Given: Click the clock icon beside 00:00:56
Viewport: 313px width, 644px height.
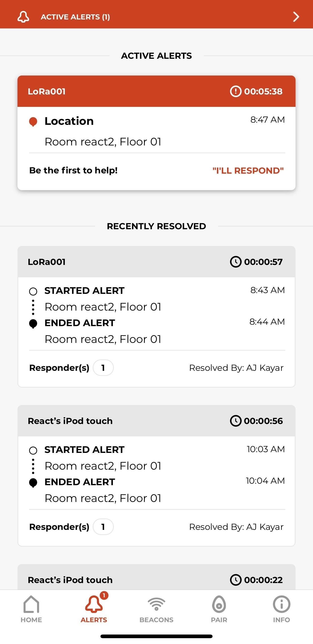Looking at the screenshot, I should click(236, 421).
